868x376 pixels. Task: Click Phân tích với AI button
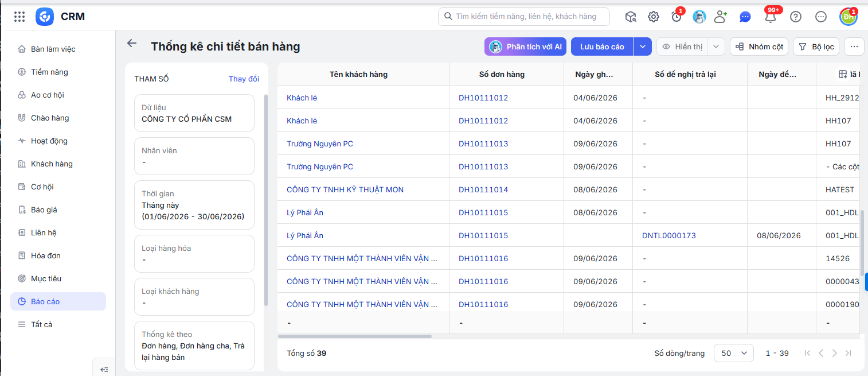tap(526, 46)
